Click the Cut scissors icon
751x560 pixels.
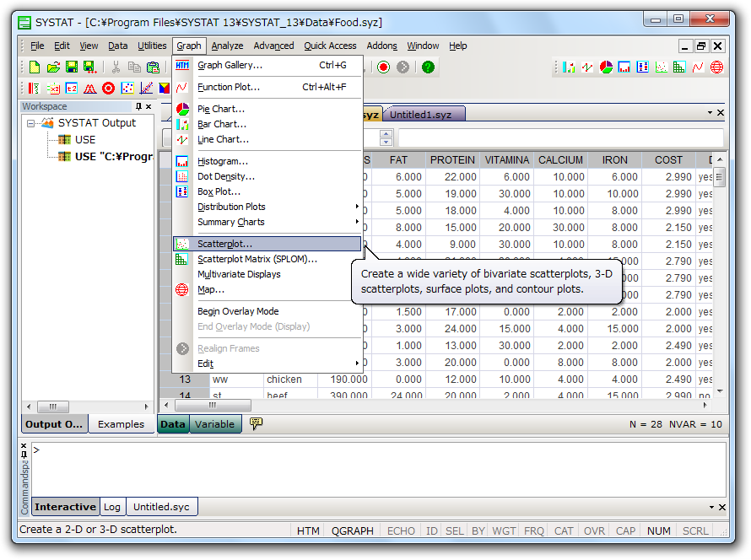tap(116, 67)
